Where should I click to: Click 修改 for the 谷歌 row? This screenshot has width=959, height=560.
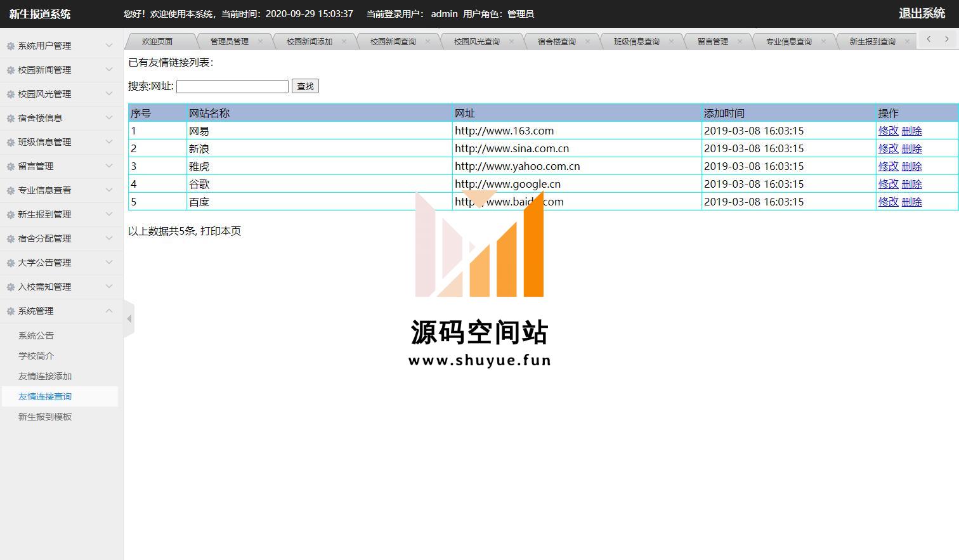pos(888,184)
